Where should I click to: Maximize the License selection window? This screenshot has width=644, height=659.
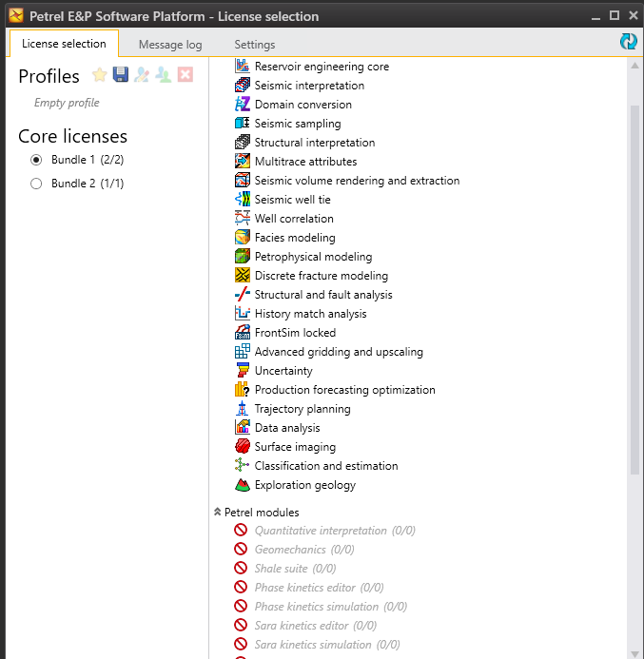click(x=615, y=15)
